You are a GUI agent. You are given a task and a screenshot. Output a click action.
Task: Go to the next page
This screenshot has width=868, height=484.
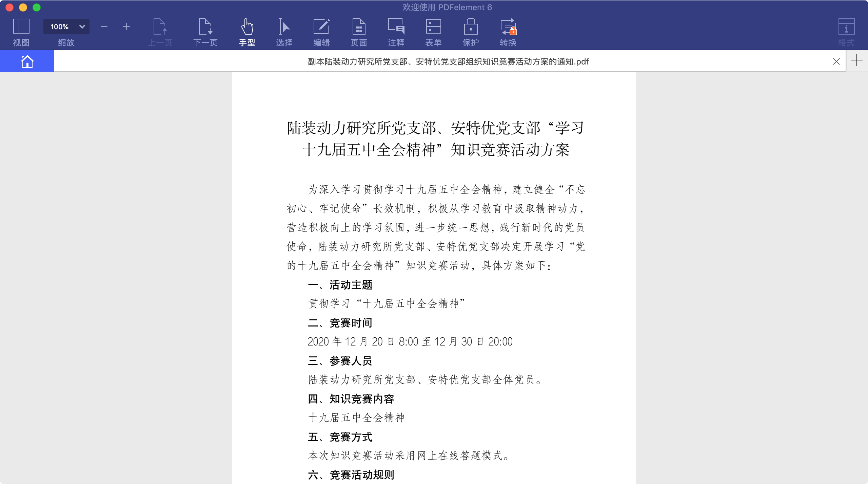tap(205, 32)
